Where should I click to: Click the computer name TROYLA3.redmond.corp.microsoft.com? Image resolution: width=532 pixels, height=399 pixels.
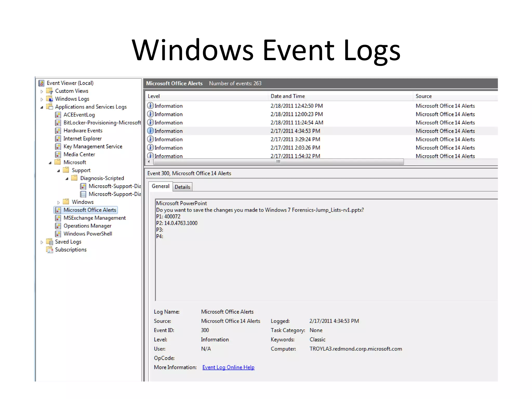tap(356, 349)
